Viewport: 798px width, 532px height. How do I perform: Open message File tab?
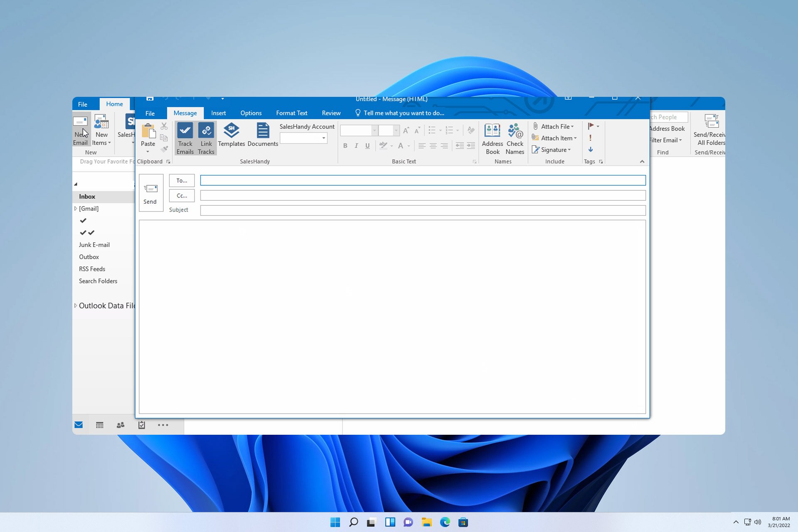[150, 113]
